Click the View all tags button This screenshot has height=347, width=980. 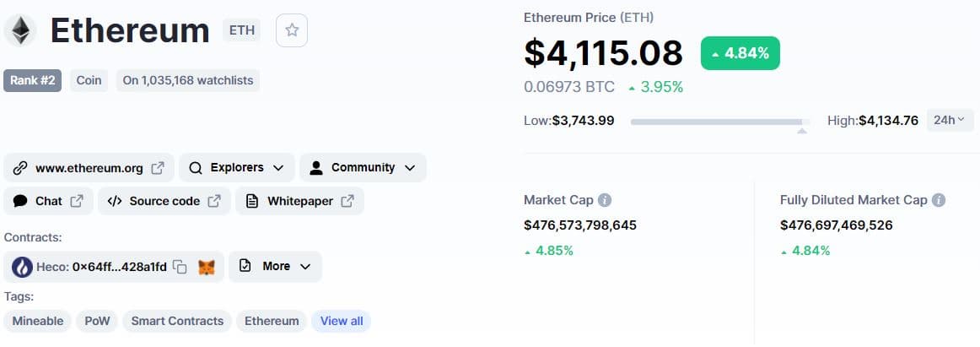pyautogui.click(x=342, y=321)
